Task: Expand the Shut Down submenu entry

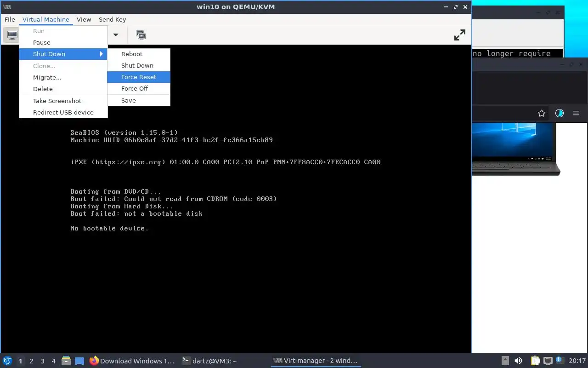Action: click(63, 54)
